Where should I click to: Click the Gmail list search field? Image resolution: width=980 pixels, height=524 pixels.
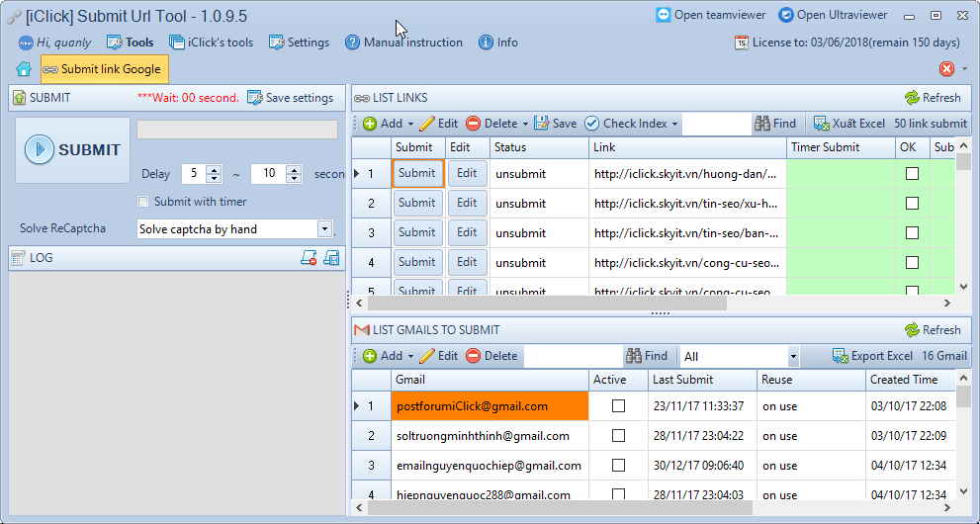[x=574, y=356]
